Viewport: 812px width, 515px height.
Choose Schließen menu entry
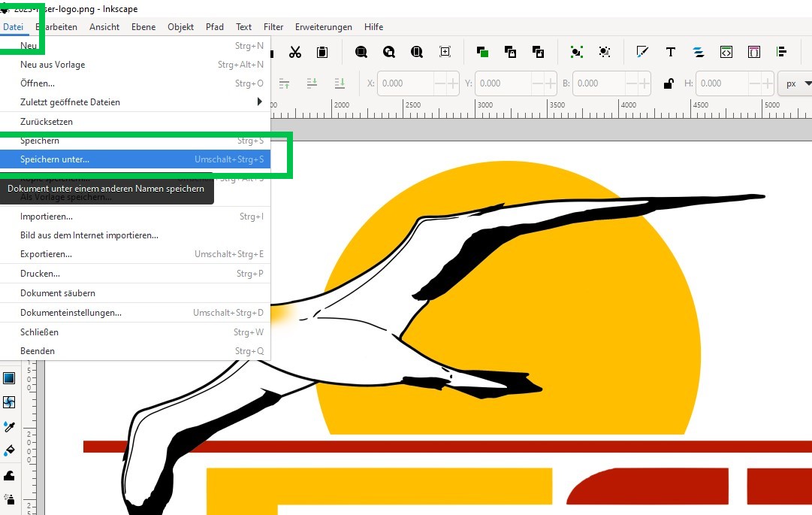tap(135, 332)
